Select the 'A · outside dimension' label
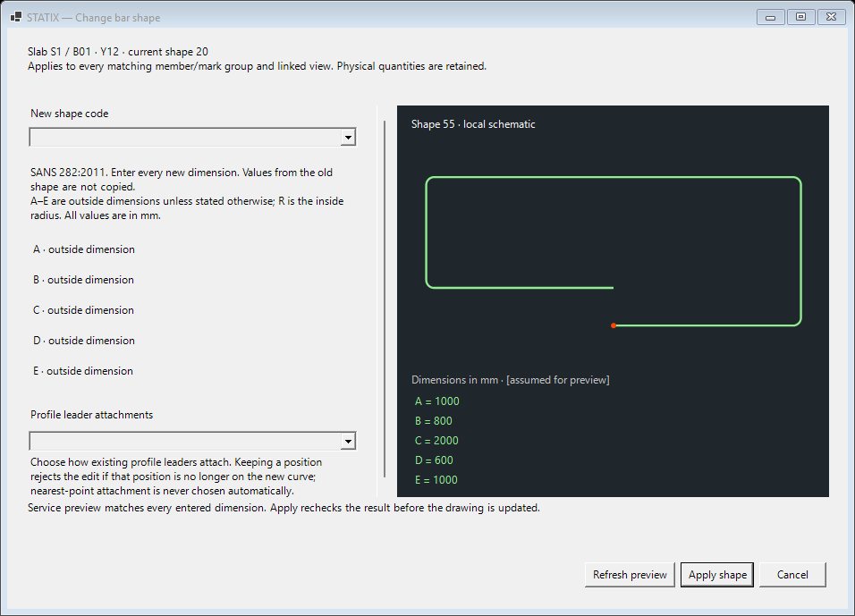Image resolution: width=855 pixels, height=616 pixels. coord(84,249)
